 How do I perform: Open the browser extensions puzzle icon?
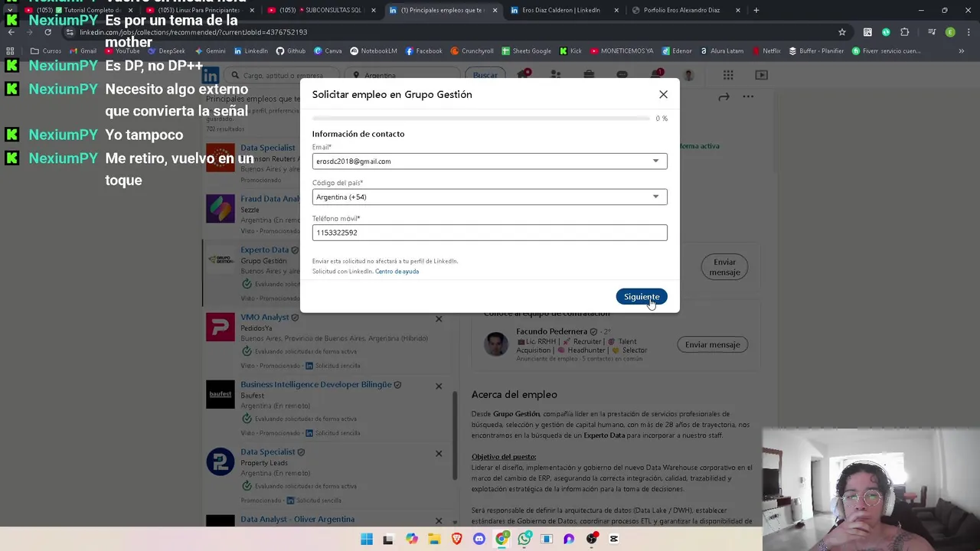[904, 32]
